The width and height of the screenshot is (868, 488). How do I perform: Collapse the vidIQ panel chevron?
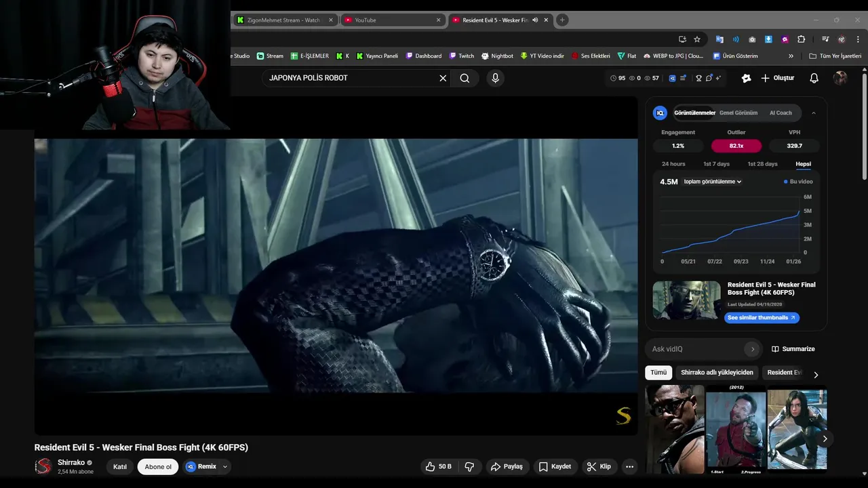pos(814,113)
